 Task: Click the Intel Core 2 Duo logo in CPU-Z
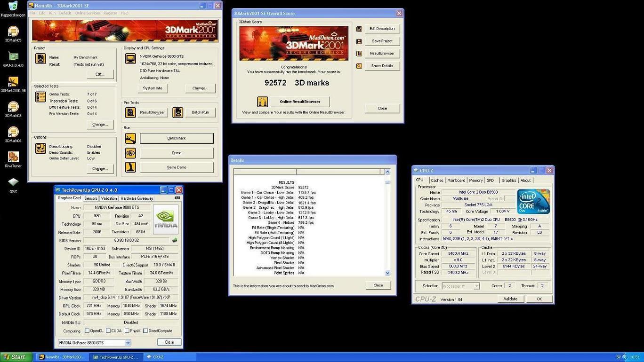(x=533, y=202)
